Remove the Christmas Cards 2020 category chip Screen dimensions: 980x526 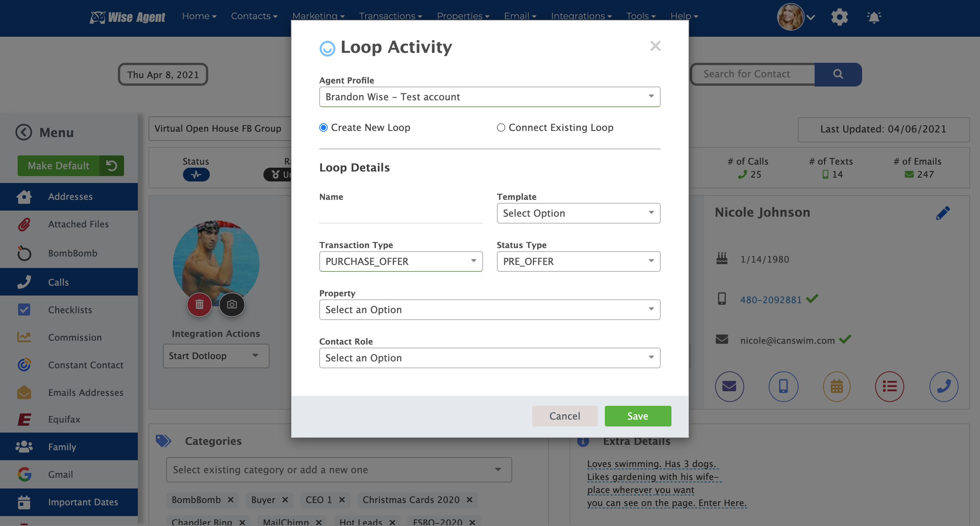470,500
